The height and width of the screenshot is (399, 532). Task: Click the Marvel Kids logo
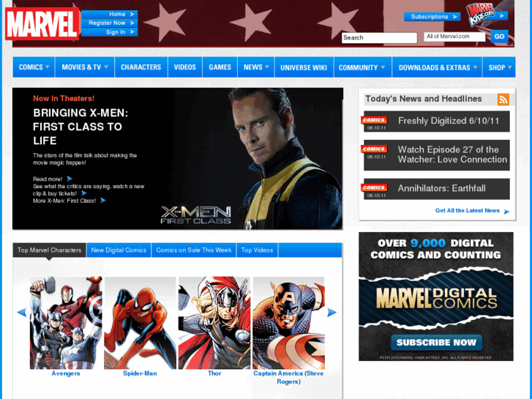click(482, 15)
